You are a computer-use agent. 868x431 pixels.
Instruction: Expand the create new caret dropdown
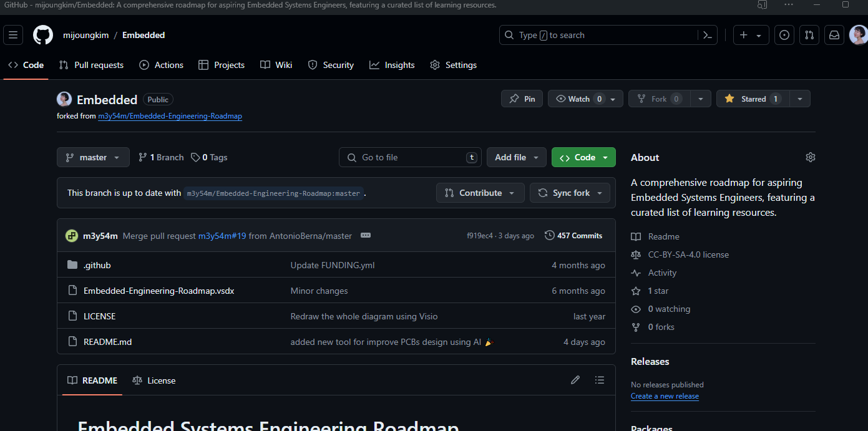pyautogui.click(x=759, y=36)
